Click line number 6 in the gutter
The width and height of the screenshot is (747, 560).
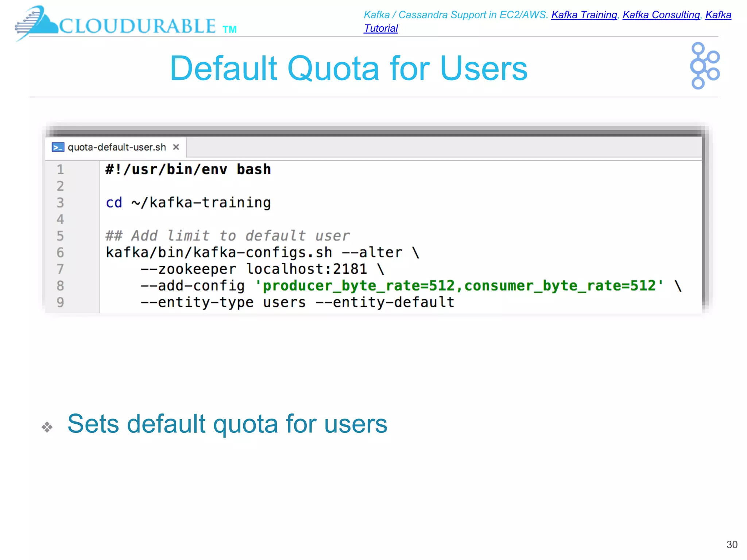(60, 253)
